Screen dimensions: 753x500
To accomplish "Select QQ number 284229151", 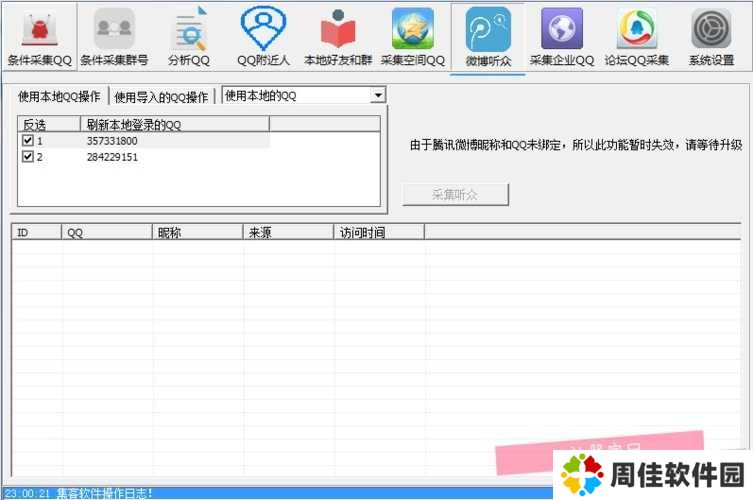I will coord(112,157).
